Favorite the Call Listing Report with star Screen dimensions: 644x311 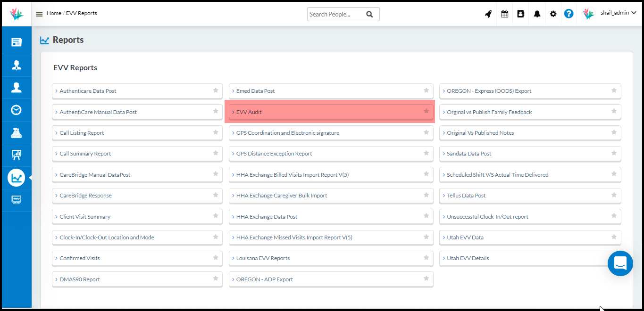coord(216,132)
